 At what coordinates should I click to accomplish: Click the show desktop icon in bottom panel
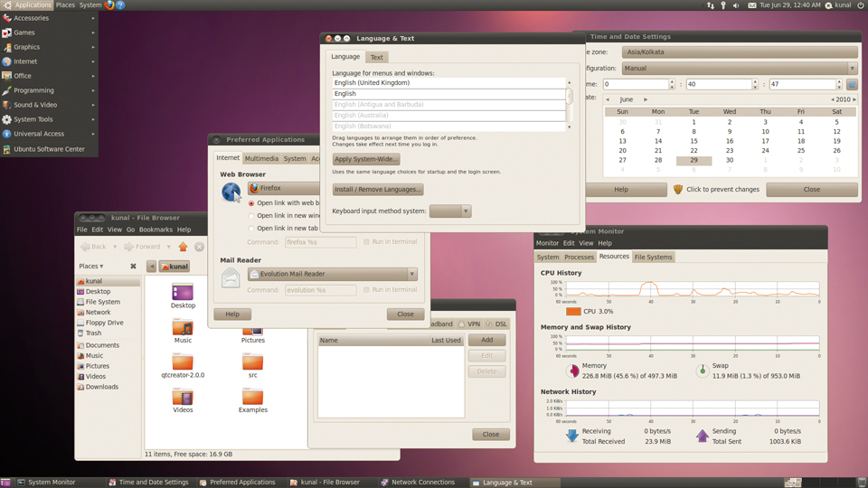coord(5,483)
